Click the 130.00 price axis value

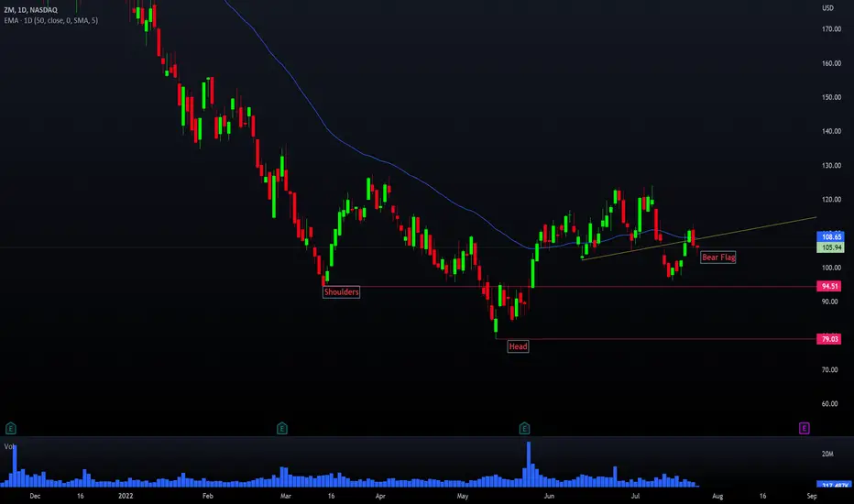831,165
